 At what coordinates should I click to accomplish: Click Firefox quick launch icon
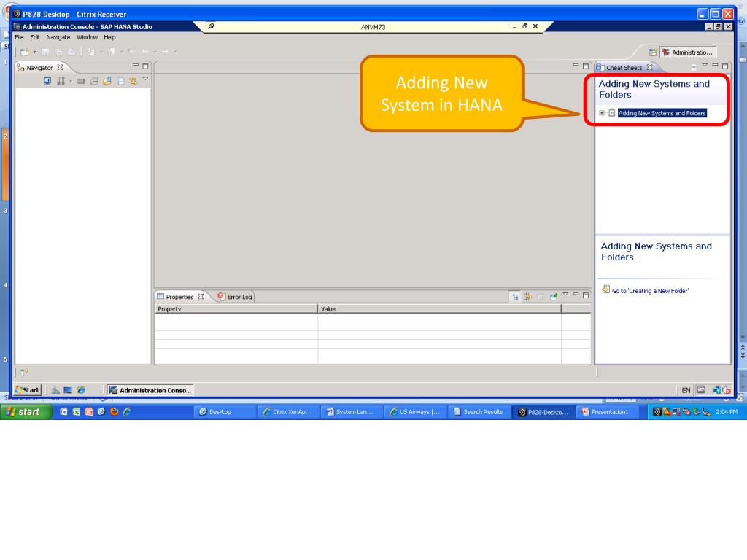point(114,412)
